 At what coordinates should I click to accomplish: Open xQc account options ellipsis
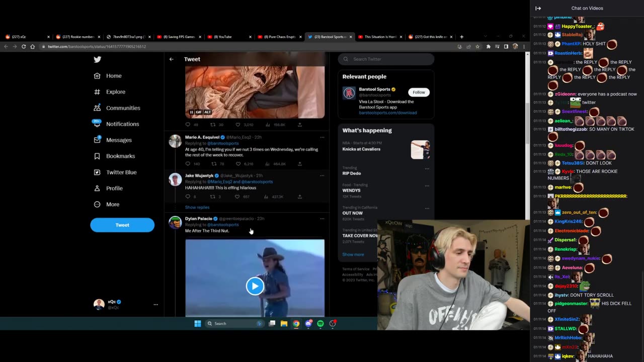click(x=155, y=305)
